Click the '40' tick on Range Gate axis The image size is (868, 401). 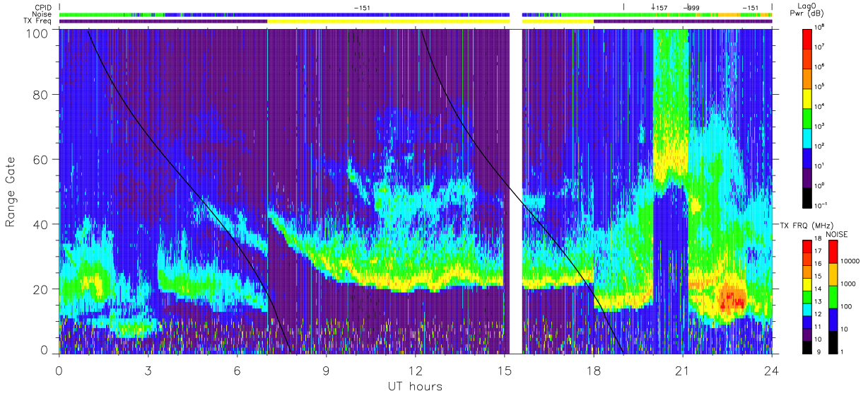[40, 224]
